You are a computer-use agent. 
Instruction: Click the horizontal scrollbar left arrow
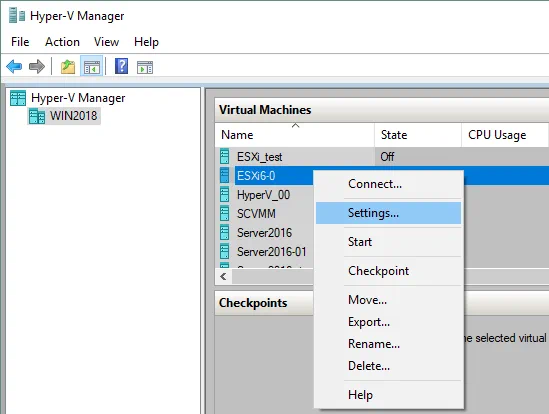coord(223,277)
